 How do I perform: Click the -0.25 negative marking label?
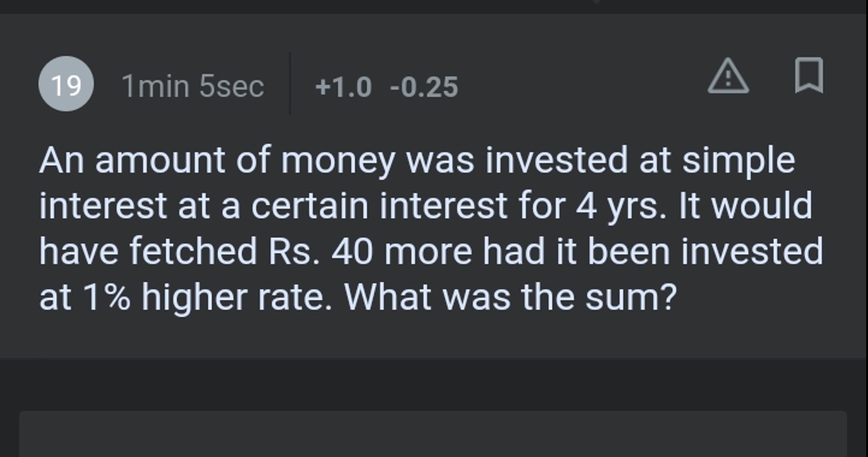pyautogui.click(x=423, y=87)
